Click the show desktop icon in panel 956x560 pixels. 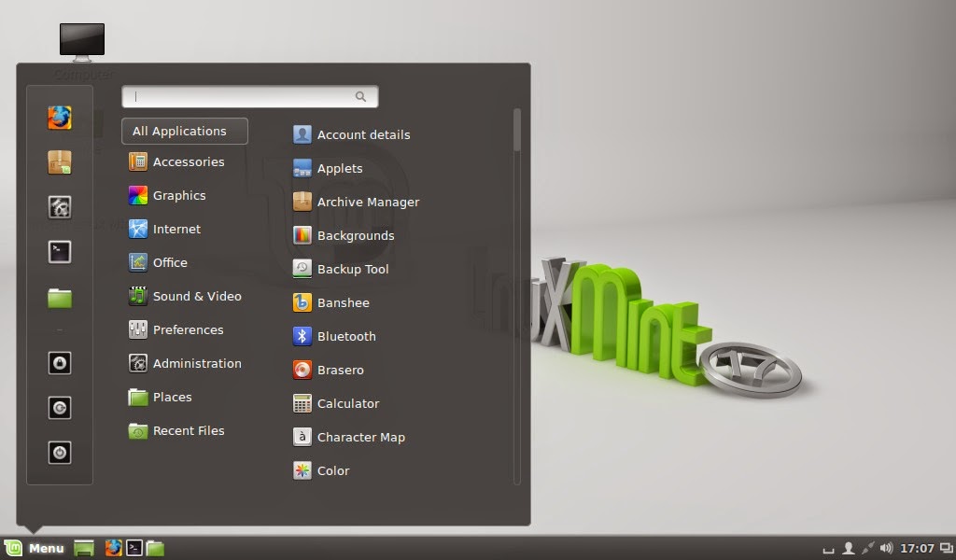tap(84, 549)
